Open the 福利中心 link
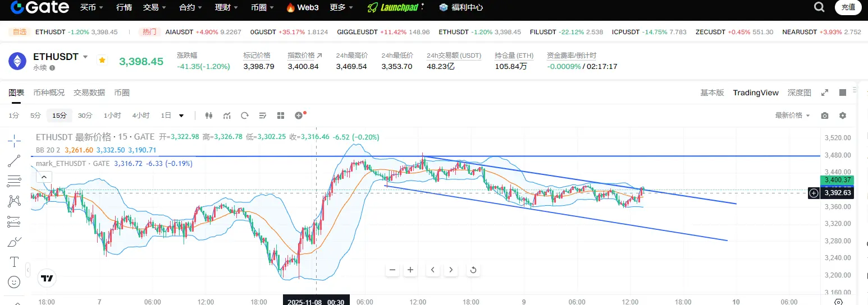This screenshot has width=868, height=305. (461, 7)
